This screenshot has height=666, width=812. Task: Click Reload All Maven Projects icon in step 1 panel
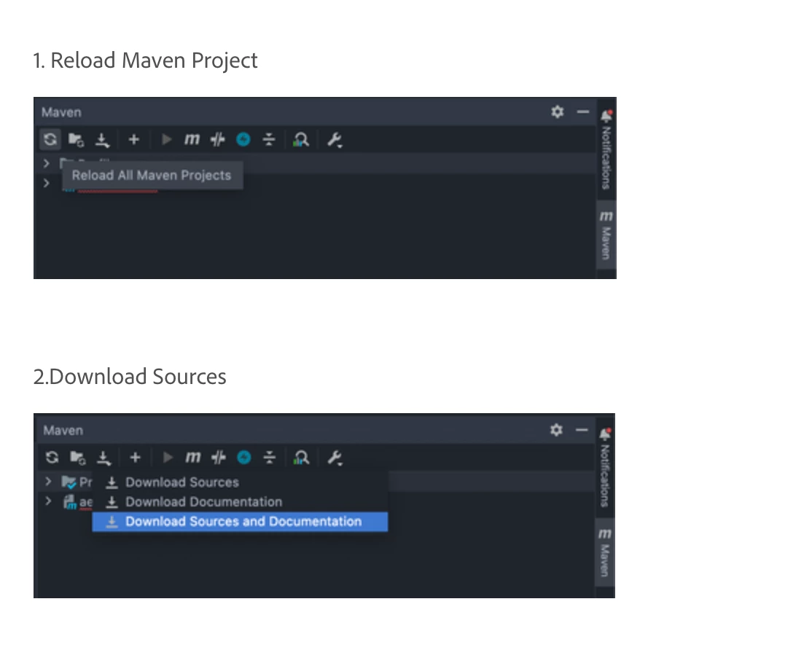(x=50, y=139)
